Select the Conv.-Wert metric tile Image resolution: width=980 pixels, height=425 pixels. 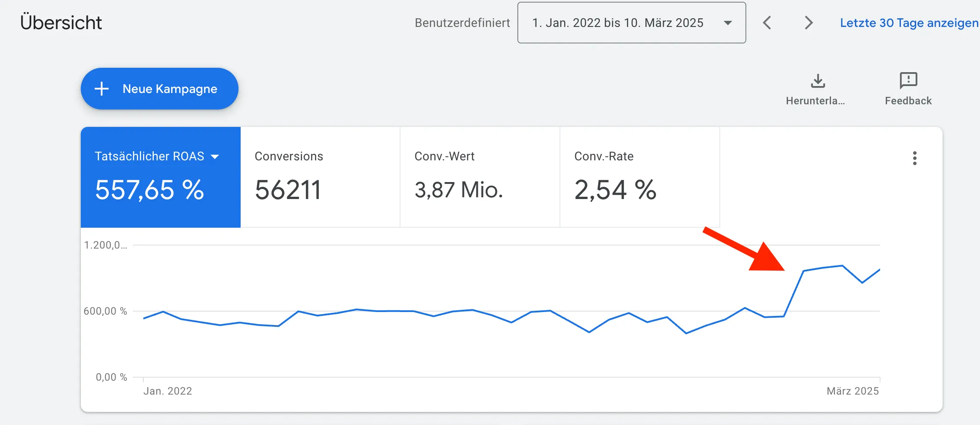point(480,177)
